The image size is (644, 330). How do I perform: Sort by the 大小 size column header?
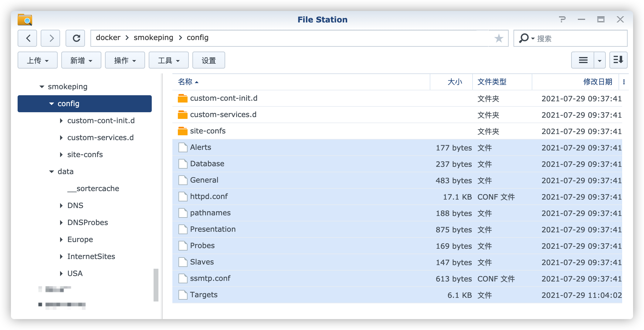pos(454,82)
